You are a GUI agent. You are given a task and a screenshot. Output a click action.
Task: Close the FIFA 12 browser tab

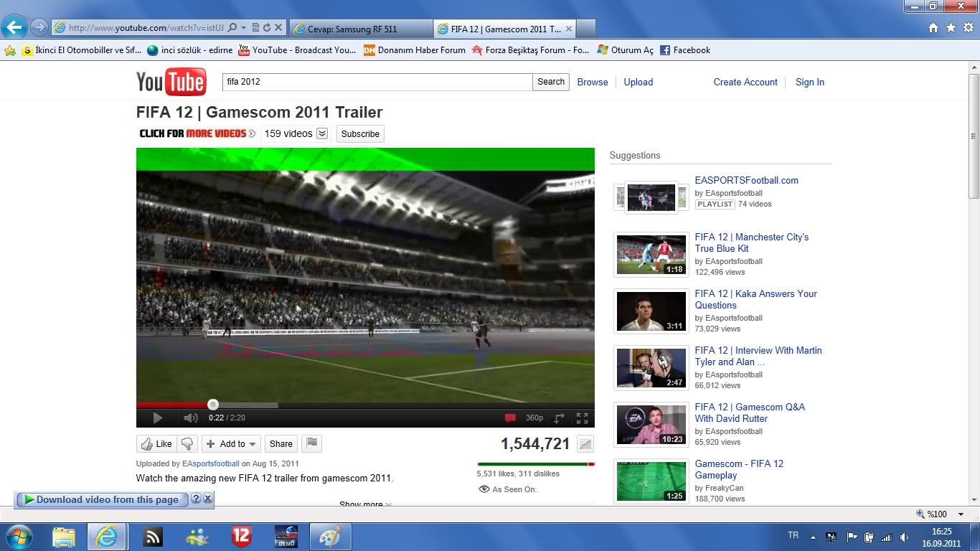(x=569, y=29)
